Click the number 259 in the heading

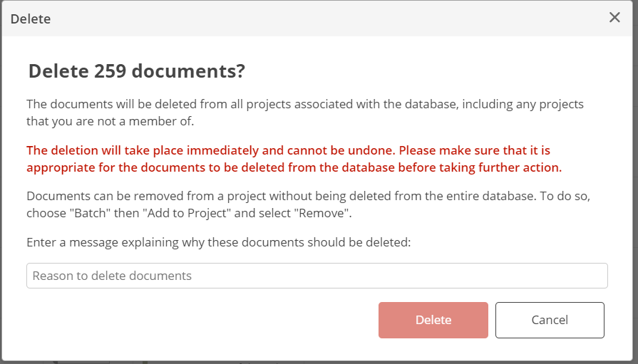[110, 71]
